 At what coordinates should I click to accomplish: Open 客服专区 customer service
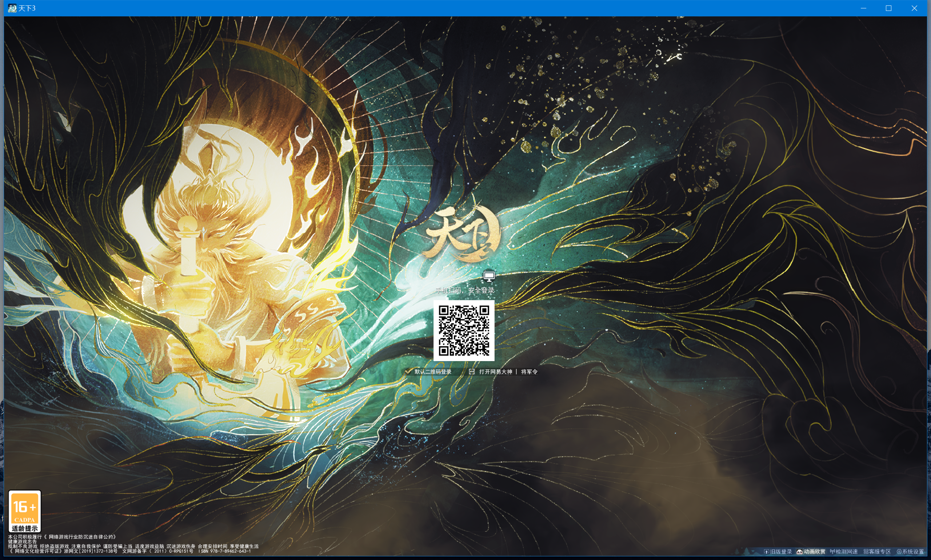[x=877, y=552]
